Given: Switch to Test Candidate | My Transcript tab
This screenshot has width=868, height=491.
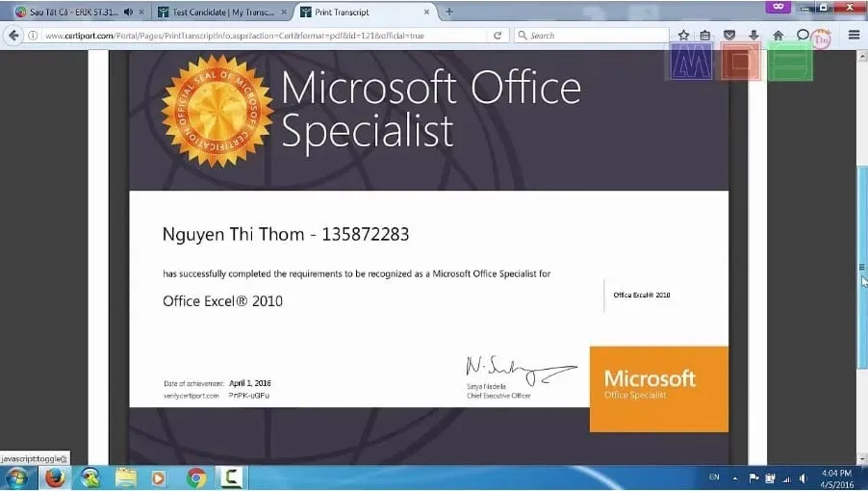Looking at the screenshot, I should [223, 12].
